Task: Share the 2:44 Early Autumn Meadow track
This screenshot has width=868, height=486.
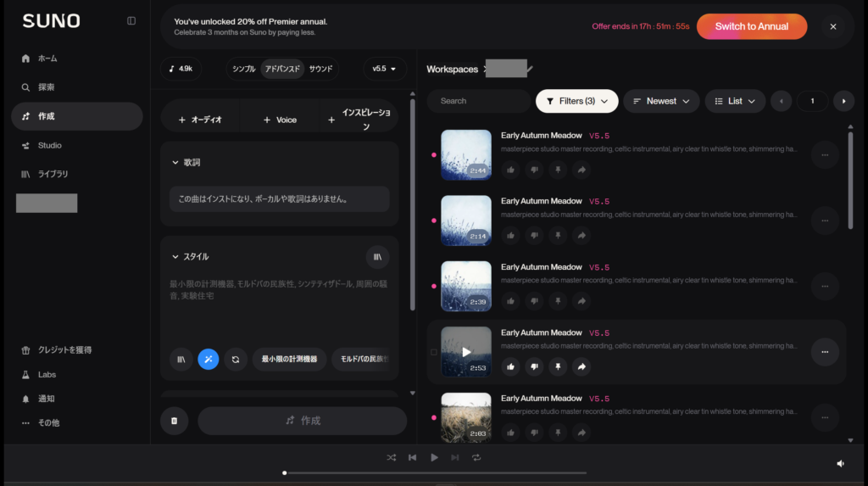Action: click(581, 170)
